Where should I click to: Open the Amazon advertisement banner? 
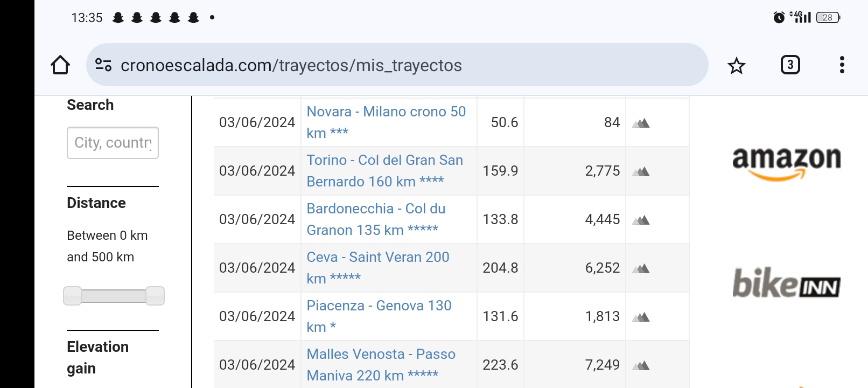[786, 163]
